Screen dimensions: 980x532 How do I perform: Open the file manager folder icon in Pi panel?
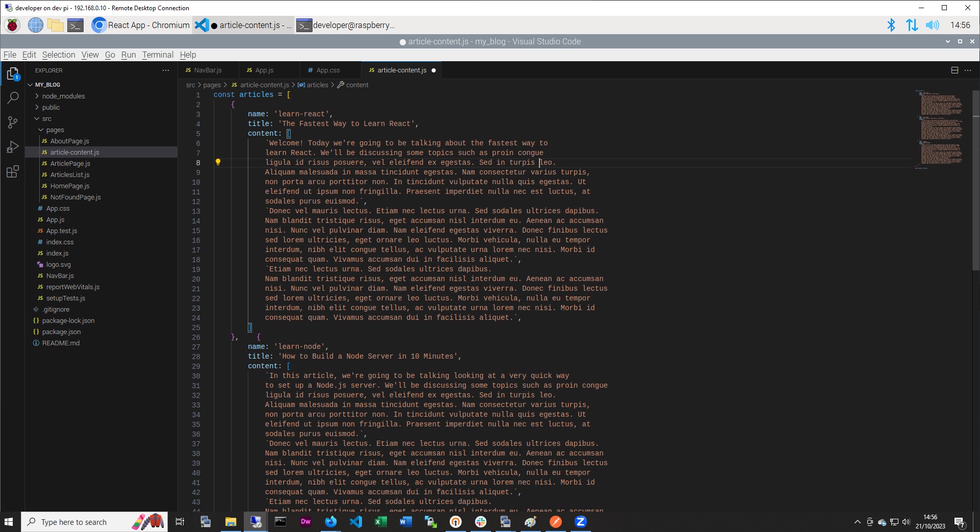pos(55,25)
